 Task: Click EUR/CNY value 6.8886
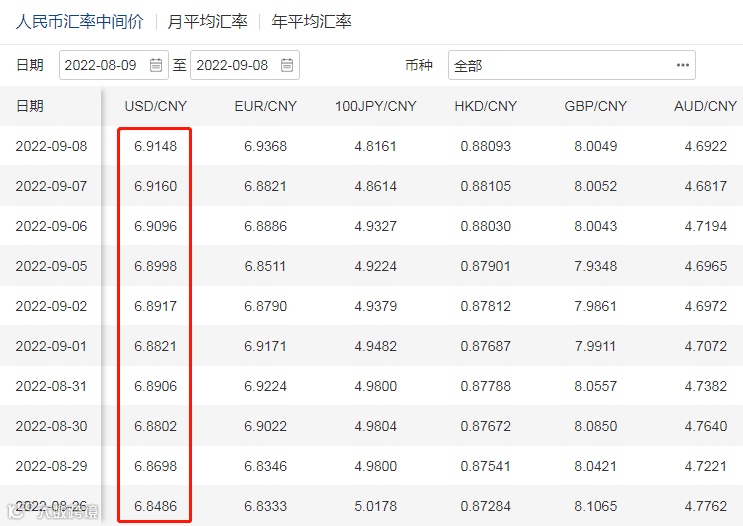[265, 226]
